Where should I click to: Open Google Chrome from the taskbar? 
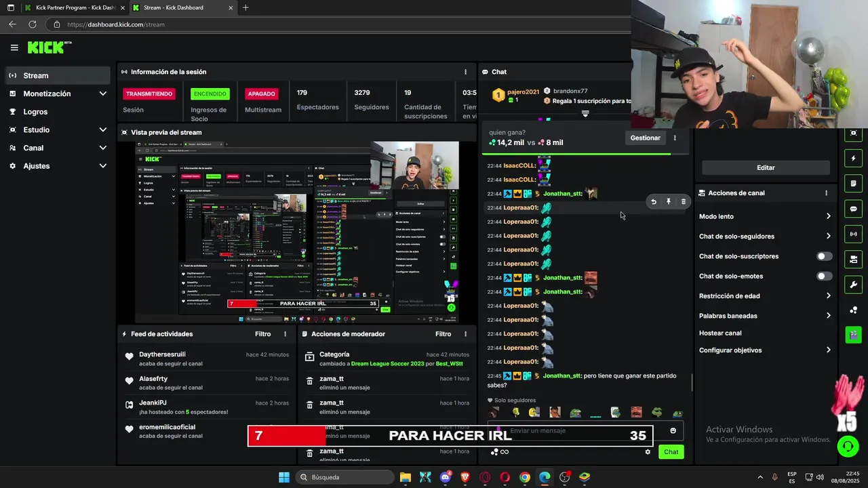(524, 477)
